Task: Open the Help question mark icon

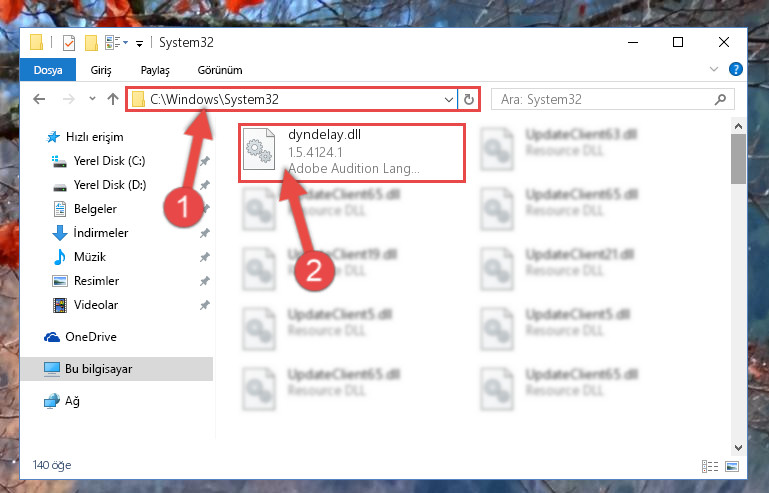Action: [x=735, y=69]
